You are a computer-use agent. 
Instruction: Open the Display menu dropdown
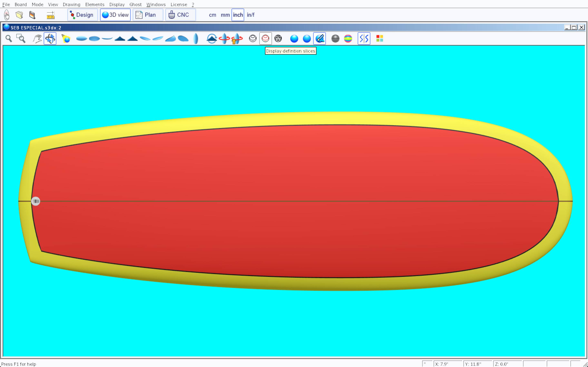[117, 4]
